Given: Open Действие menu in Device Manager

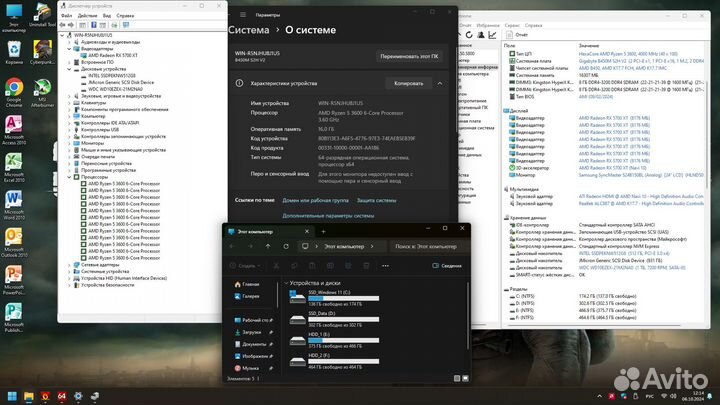Looking at the screenshot, I should [87, 16].
